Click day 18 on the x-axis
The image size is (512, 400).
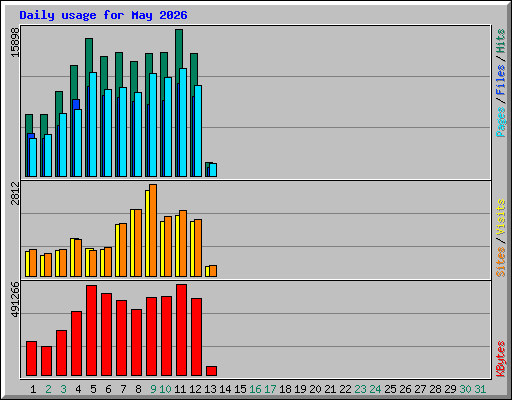point(285,389)
